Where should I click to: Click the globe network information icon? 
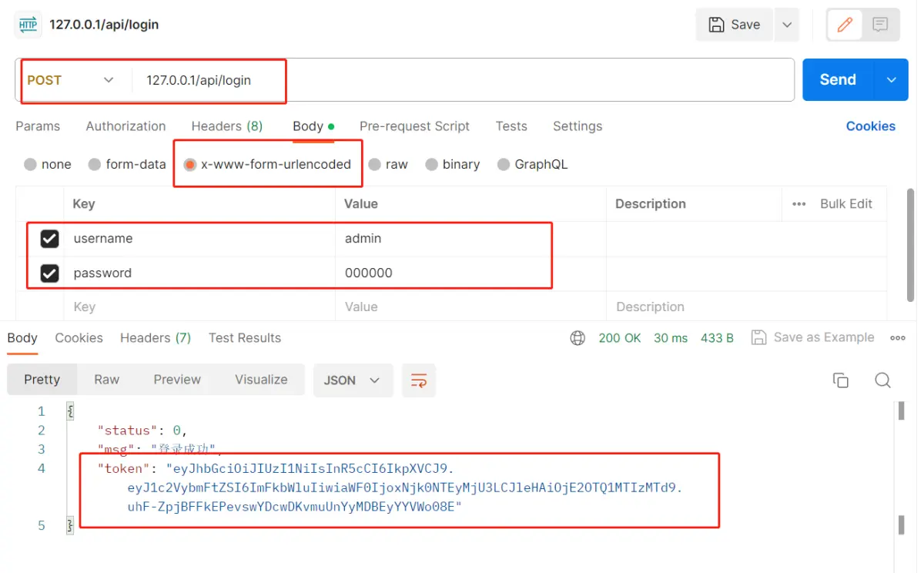pyautogui.click(x=577, y=338)
